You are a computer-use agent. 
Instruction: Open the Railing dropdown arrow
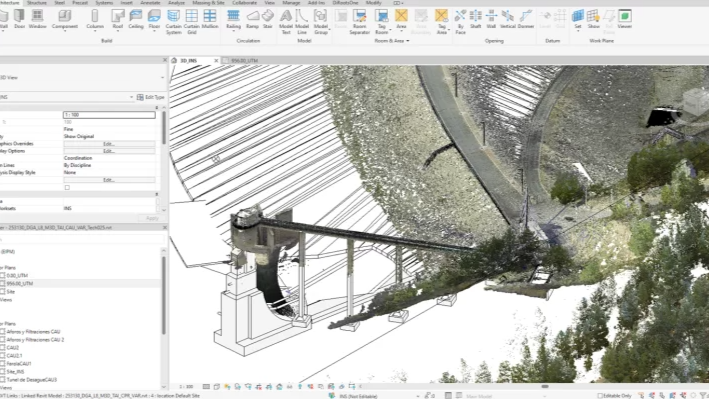coord(233,31)
